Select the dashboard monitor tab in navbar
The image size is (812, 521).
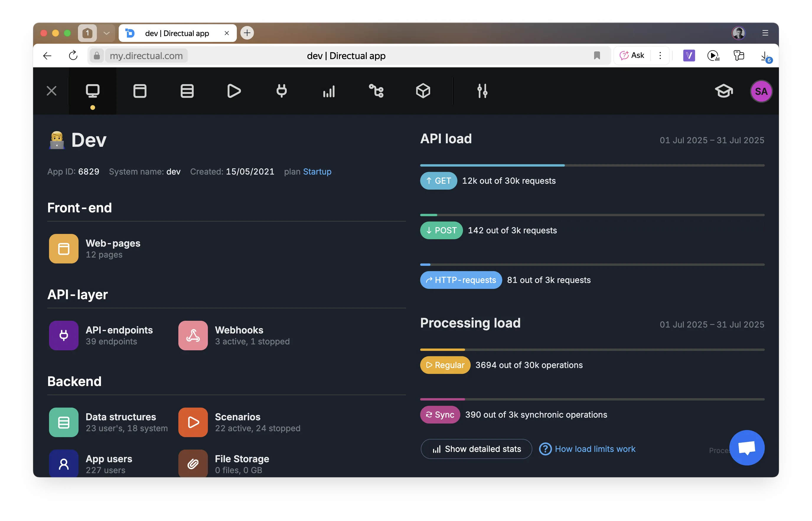92,91
